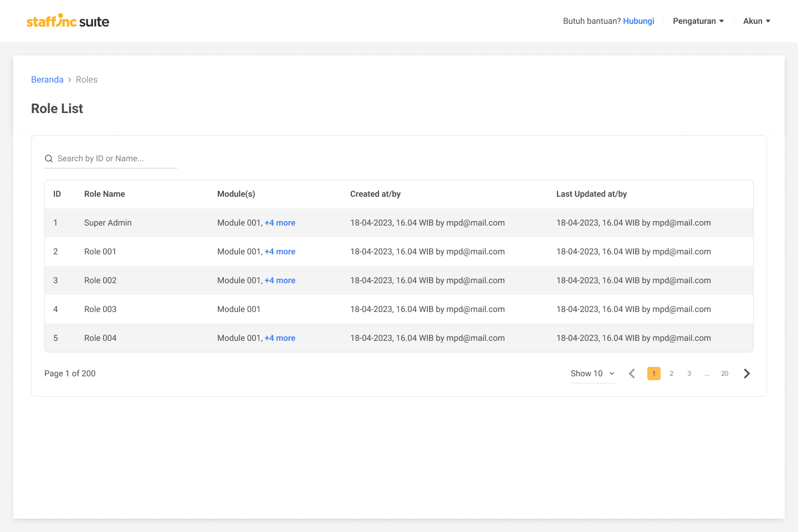Image resolution: width=798 pixels, height=532 pixels.
Task: Show +4 more modules for Role 001
Action: (280, 252)
